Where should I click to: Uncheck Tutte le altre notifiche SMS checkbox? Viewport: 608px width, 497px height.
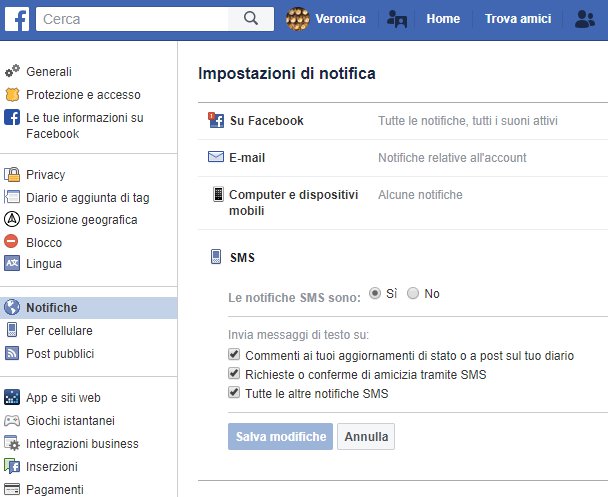pyautogui.click(x=234, y=392)
